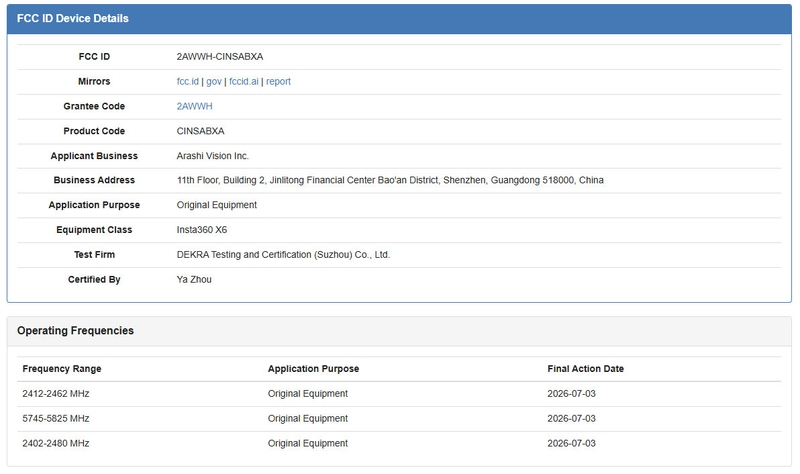This screenshot has height=474, width=800.
Task: Click the Application Purpose label in device details
Action: tap(94, 205)
